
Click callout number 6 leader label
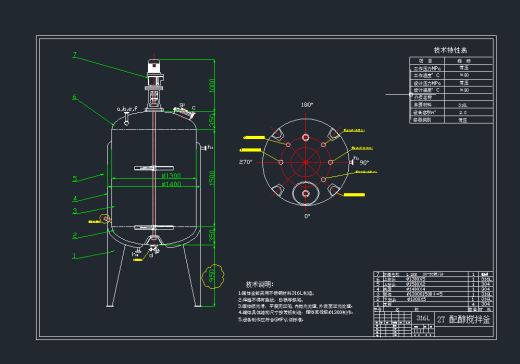[75, 97]
